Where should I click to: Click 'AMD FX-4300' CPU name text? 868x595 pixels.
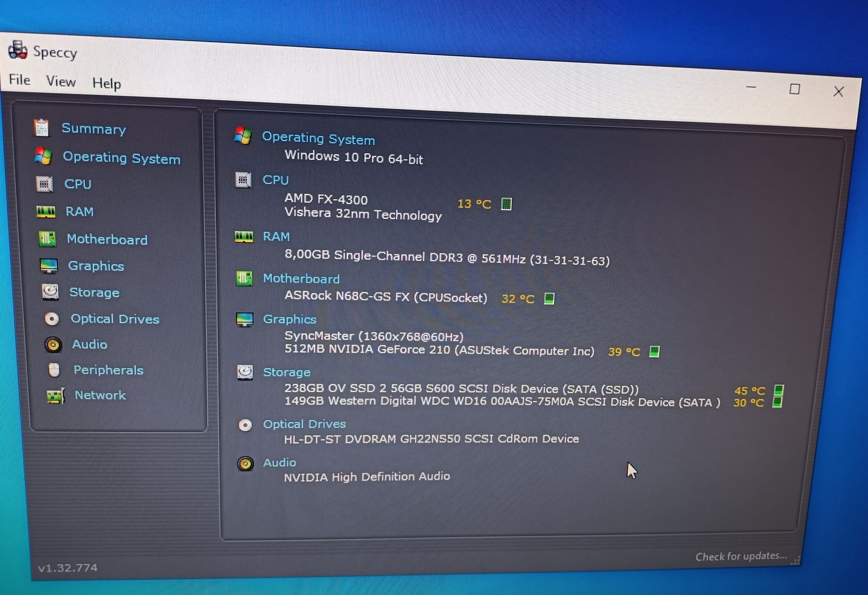[x=326, y=199]
